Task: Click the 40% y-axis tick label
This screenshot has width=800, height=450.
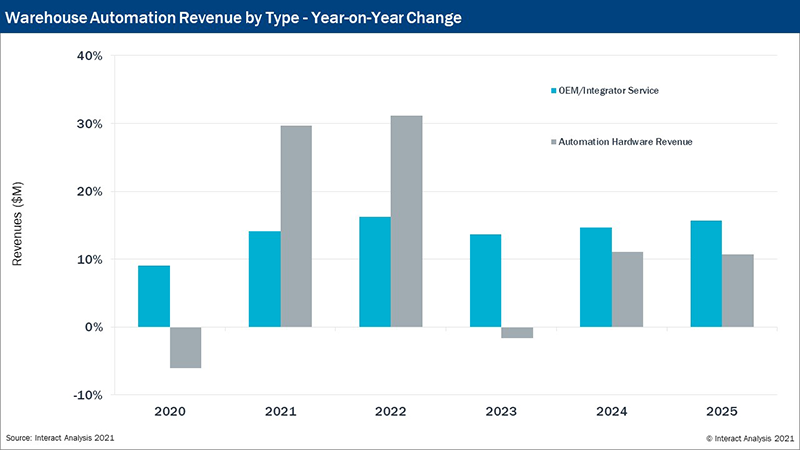Action: pyautogui.click(x=90, y=56)
